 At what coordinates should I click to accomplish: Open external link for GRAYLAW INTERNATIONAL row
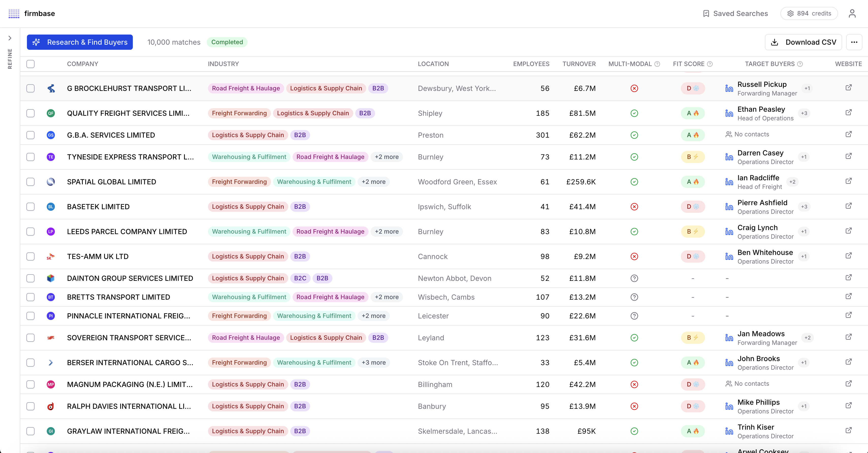coord(848,430)
